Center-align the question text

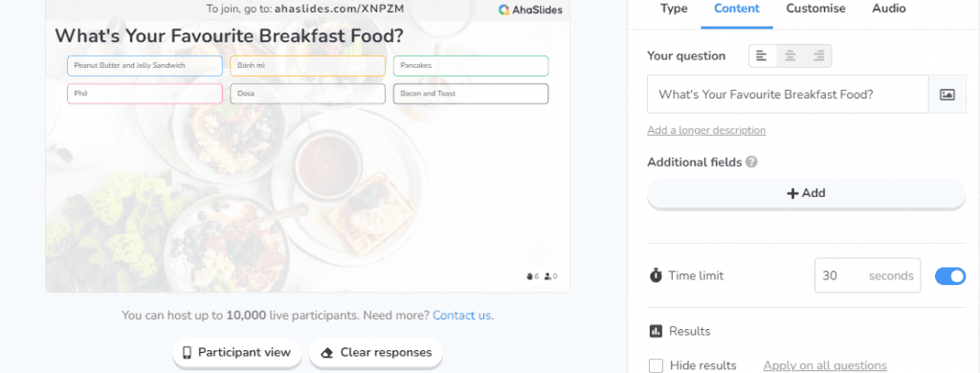790,55
